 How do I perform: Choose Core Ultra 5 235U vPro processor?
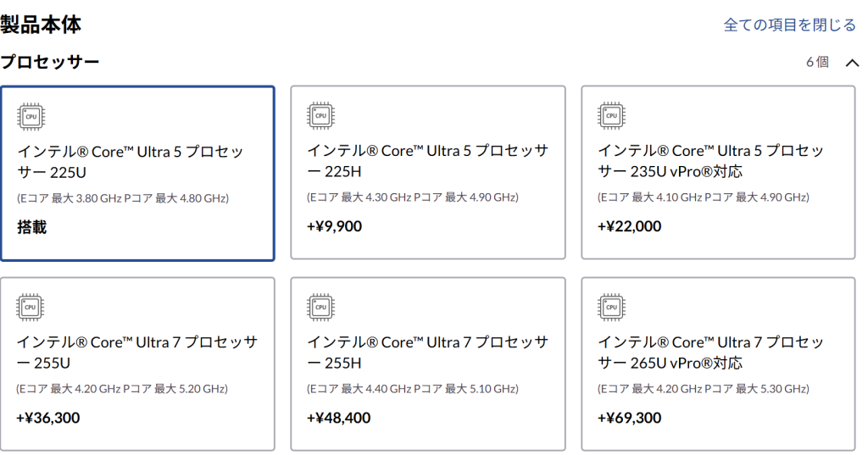pos(717,173)
